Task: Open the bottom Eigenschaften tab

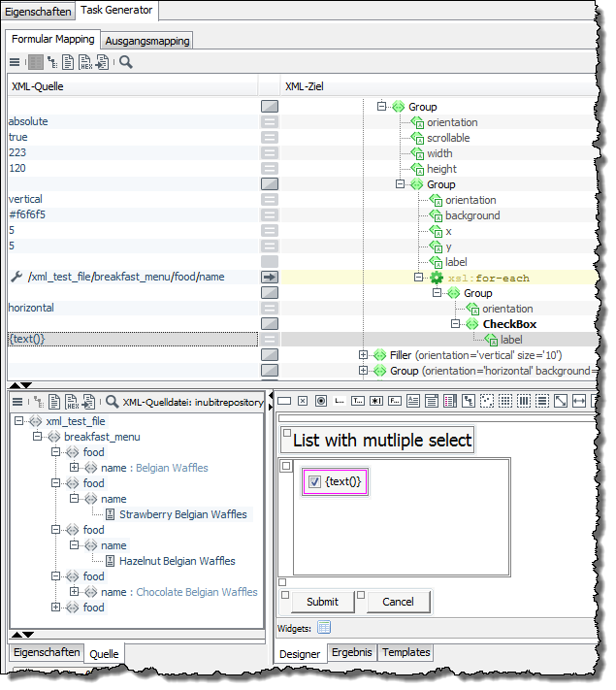Action: pyautogui.click(x=47, y=652)
